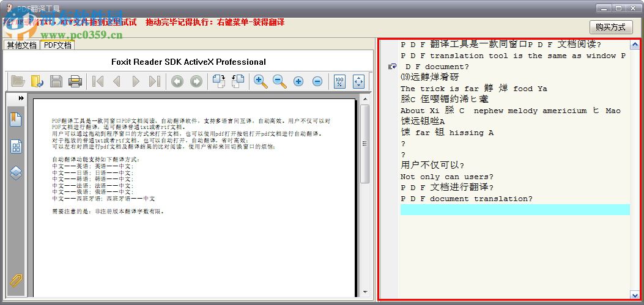The image size is (644, 305).
Task: Go to the next view
Action: 196,81
